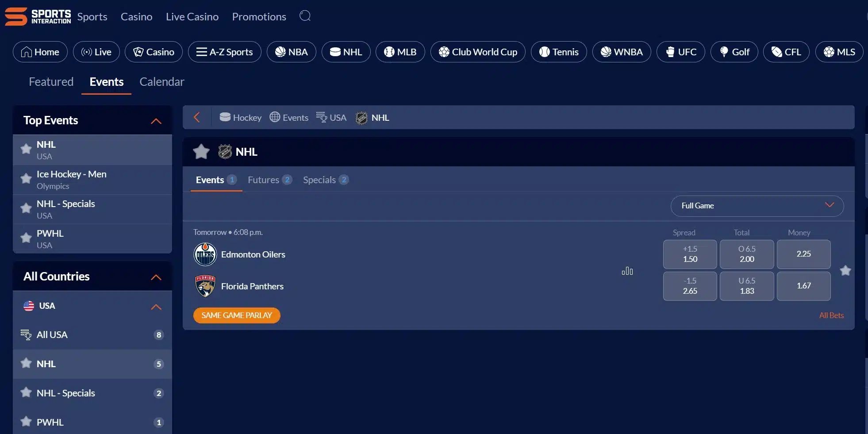Click the All USA trophy icon
This screenshot has height=434, width=868.
[x=26, y=334]
